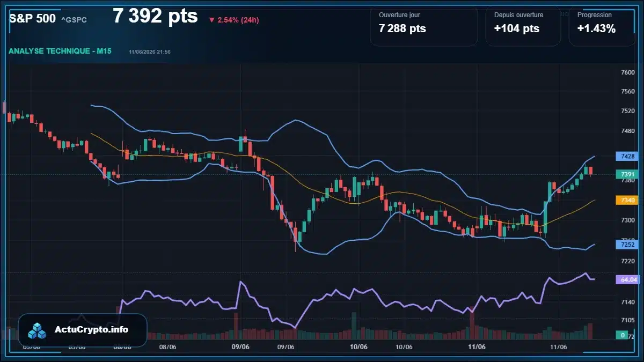Image resolution: width=644 pixels, height=362 pixels.
Task: Click the 7300 price axis label
Action: [627, 220]
